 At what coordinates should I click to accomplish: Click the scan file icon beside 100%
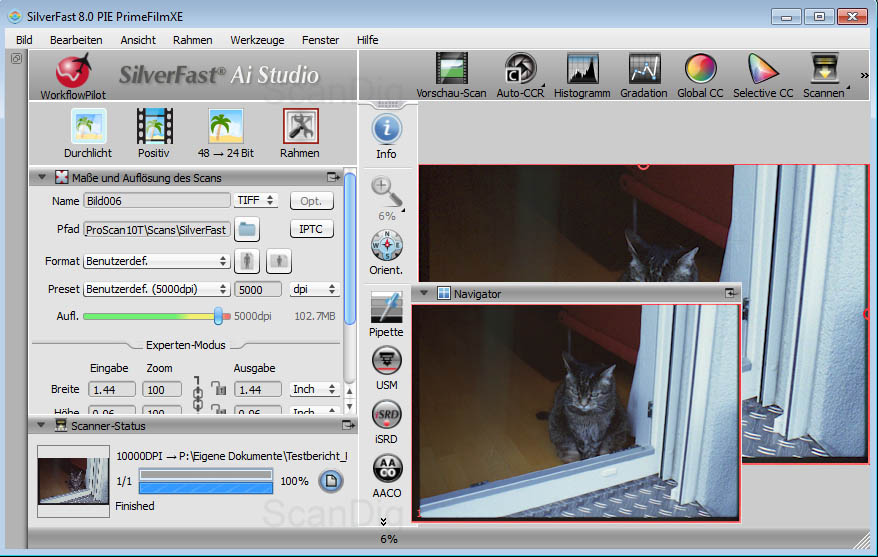coord(331,481)
